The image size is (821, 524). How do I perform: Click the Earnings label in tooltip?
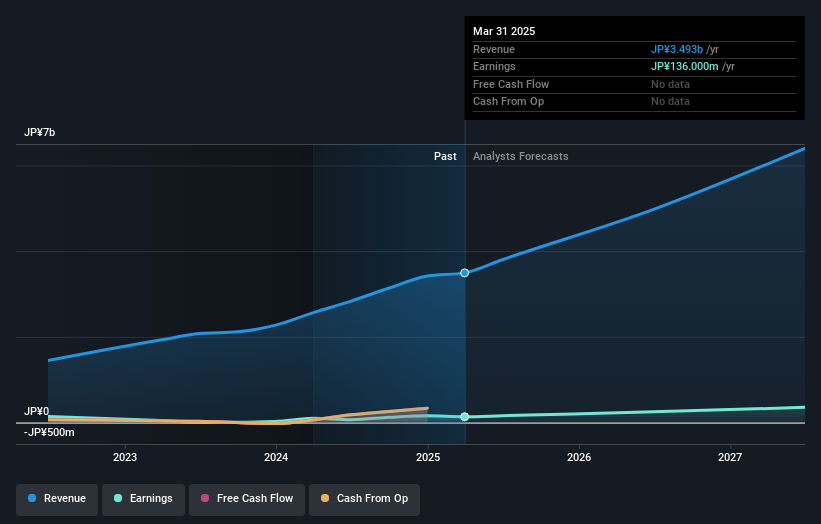494,66
